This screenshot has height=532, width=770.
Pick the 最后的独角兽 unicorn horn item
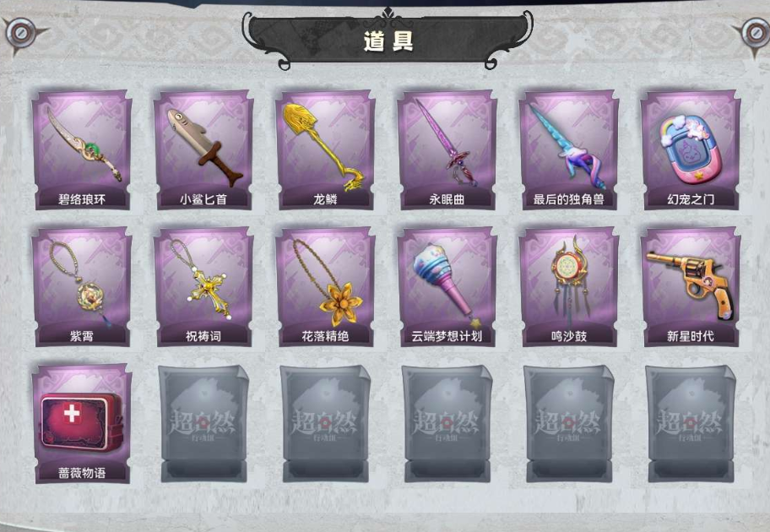click(x=569, y=149)
